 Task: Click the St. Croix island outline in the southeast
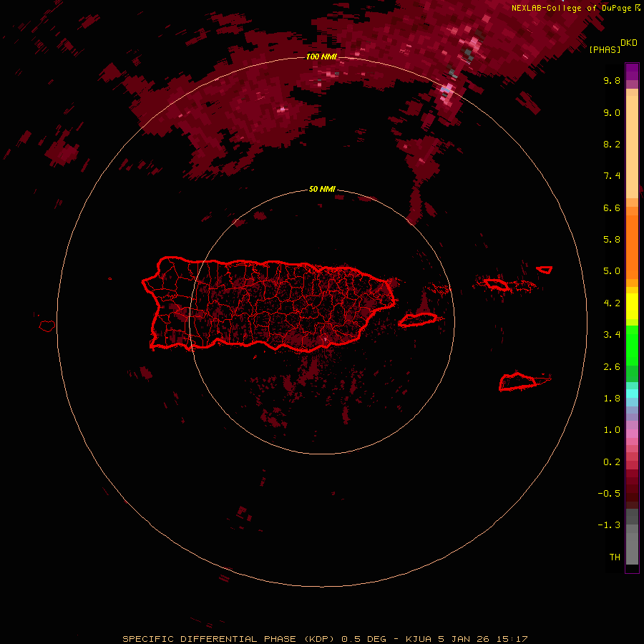(518, 382)
